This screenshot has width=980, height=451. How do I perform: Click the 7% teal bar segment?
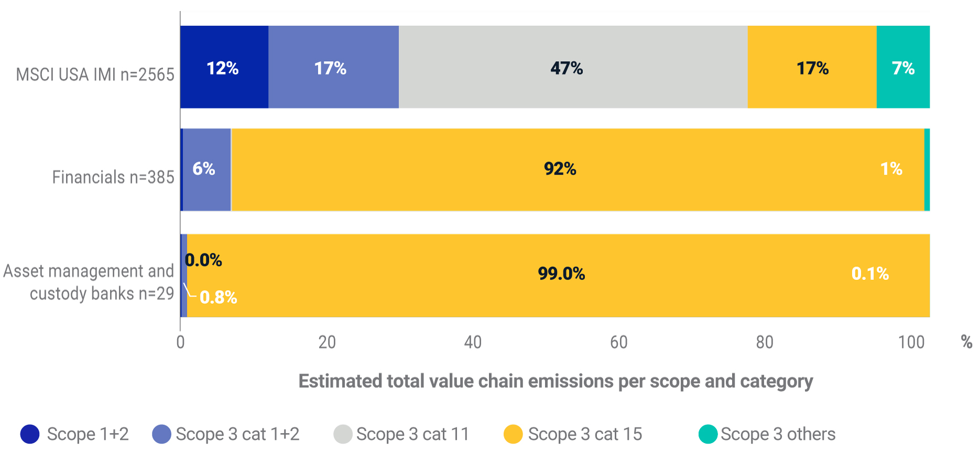[x=903, y=67]
